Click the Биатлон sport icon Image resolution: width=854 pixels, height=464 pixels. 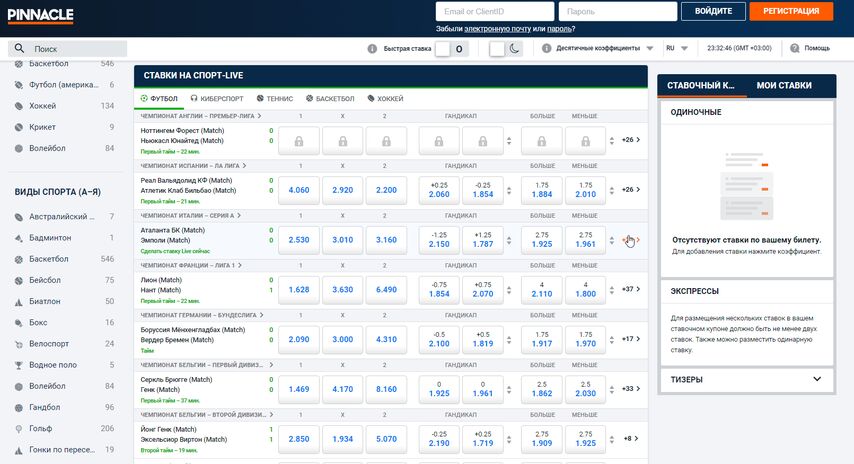click(x=19, y=302)
